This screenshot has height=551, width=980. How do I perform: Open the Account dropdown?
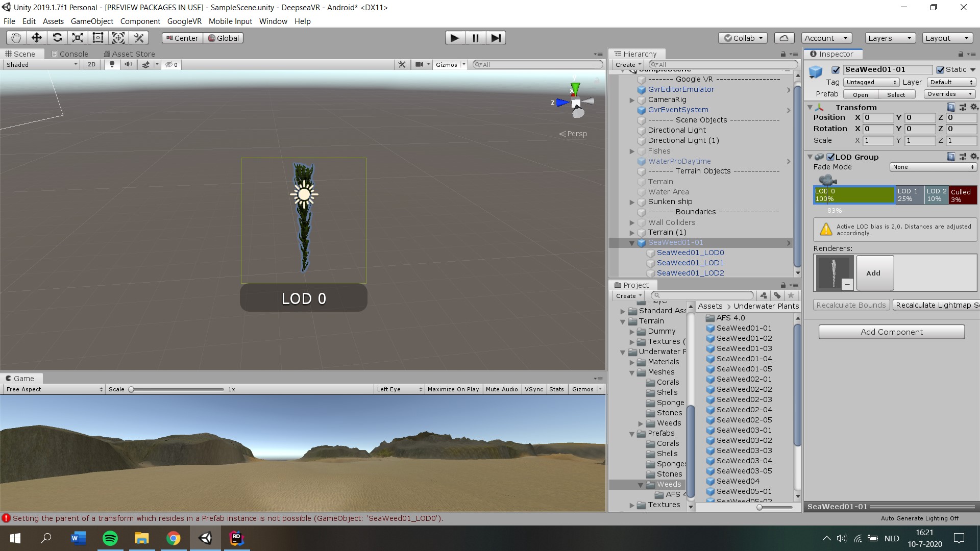pyautogui.click(x=826, y=38)
